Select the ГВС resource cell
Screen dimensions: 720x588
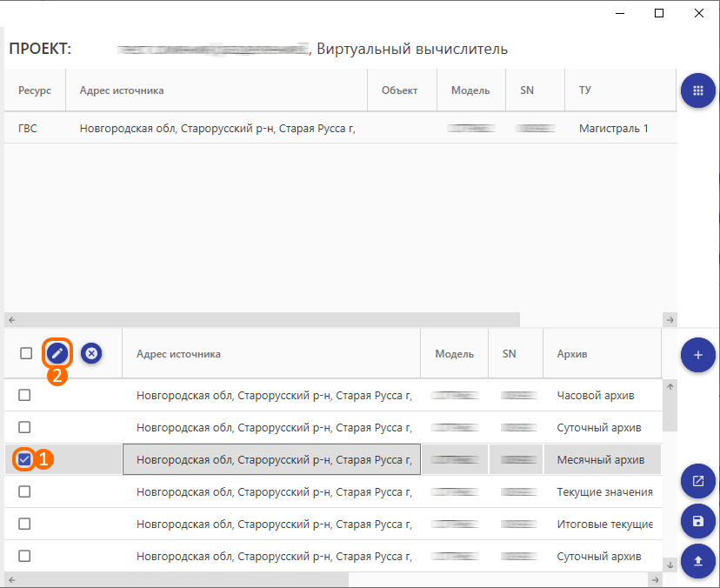35,128
